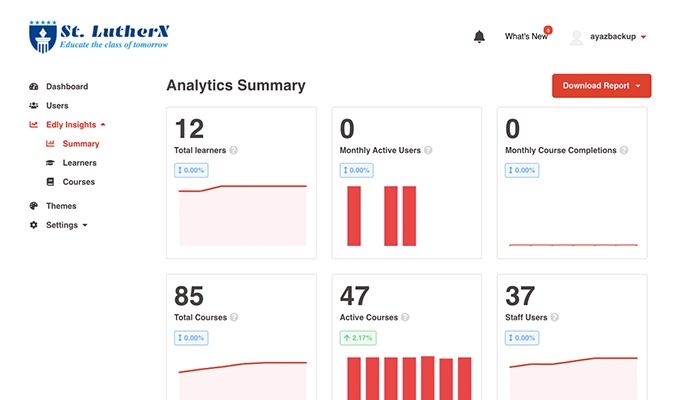Click the St. LutherX logo
700x400 pixels.
tap(99, 37)
